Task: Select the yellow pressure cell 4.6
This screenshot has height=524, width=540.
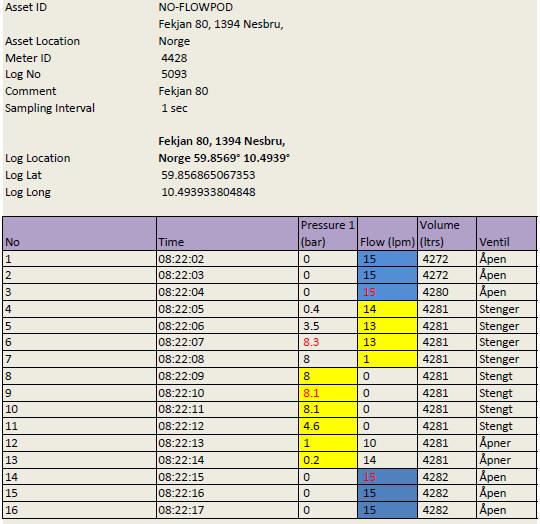Action: pyautogui.click(x=328, y=426)
